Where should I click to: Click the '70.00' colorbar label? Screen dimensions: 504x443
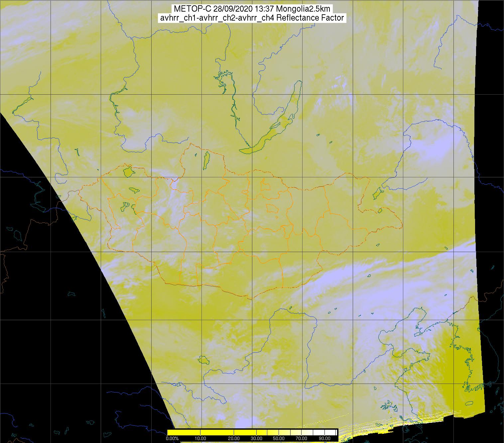pyautogui.click(x=301, y=438)
